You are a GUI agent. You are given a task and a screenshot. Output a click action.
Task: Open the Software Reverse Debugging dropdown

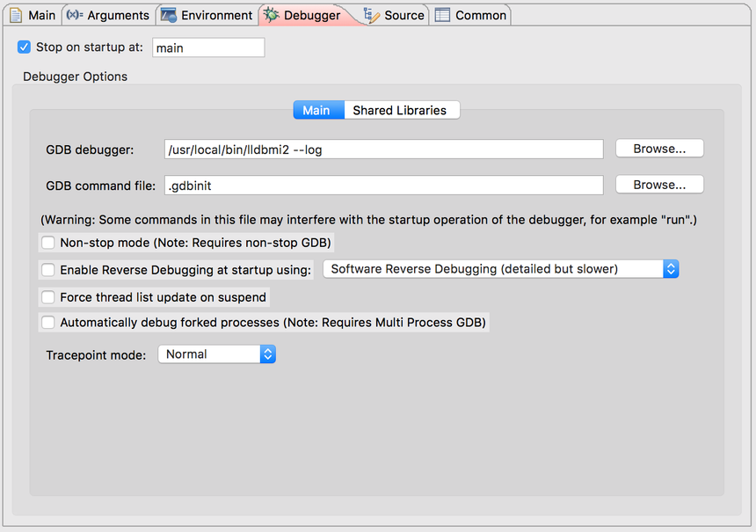[500, 269]
